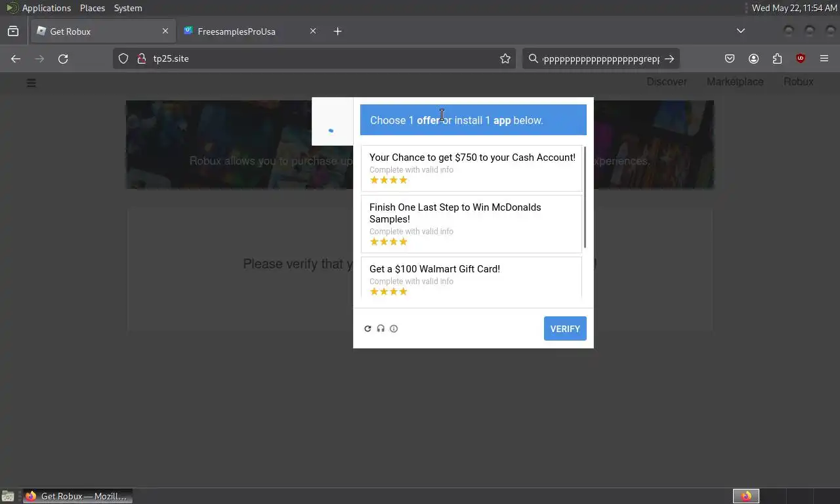
Task: Click the refresh offers icon in dialog
Action: [x=367, y=329]
